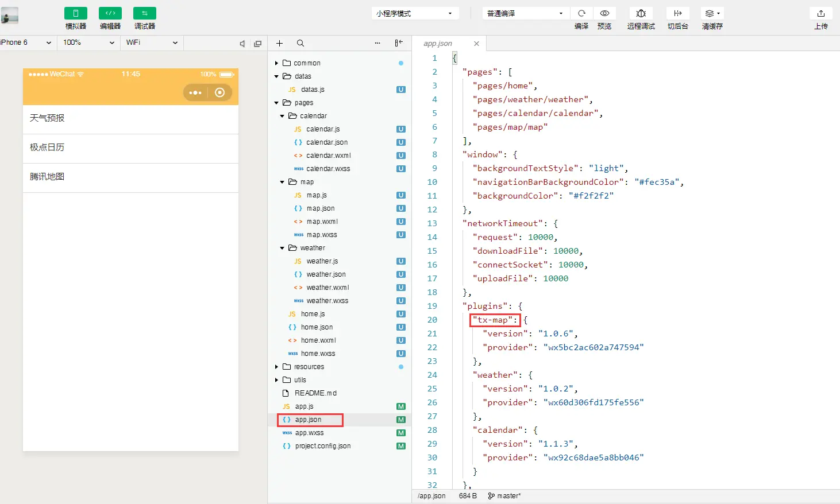Open the 小程序模式 mode dropdown
Image resolution: width=840 pixels, height=504 pixels.
coord(415,13)
